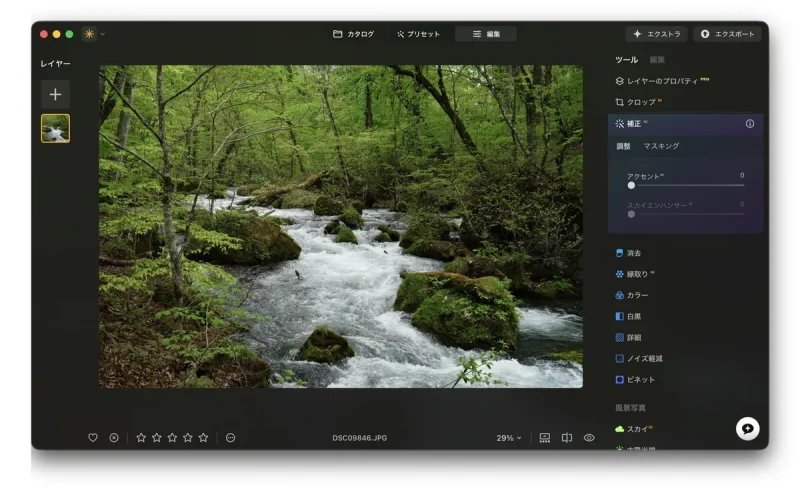Toggle the heart favorite icon
The height and width of the screenshot is (491, 800).
(93, 437)
